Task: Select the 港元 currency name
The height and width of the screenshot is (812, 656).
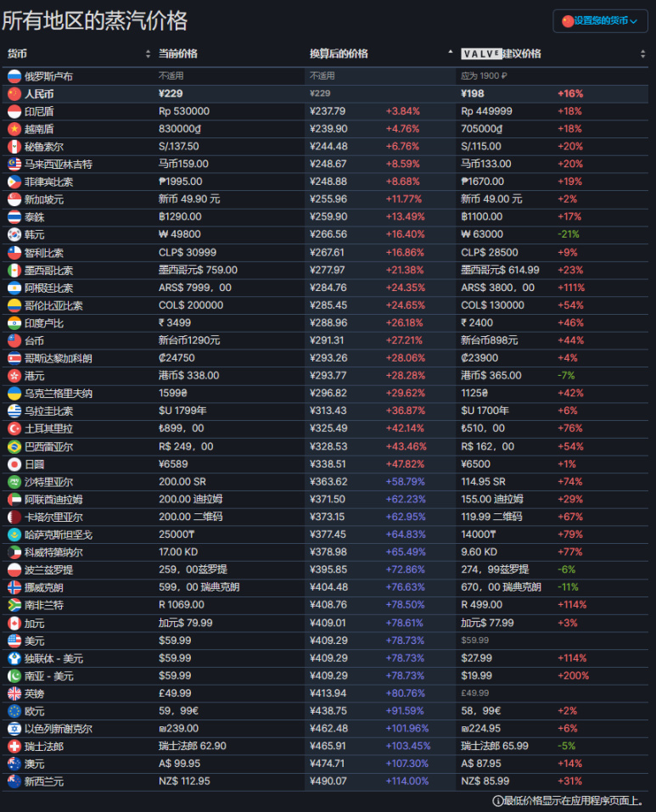Action: click(34, 376)
